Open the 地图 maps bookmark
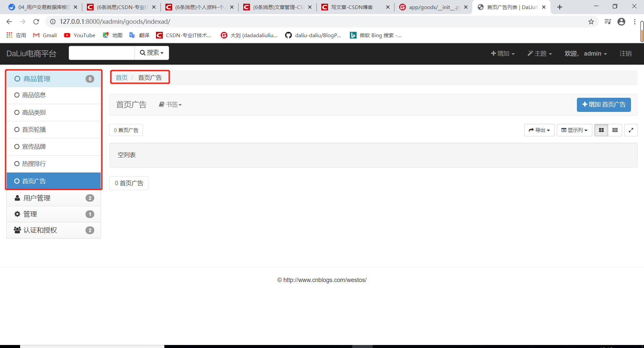Viewport: 644px width, 348px height. (112, 35)
